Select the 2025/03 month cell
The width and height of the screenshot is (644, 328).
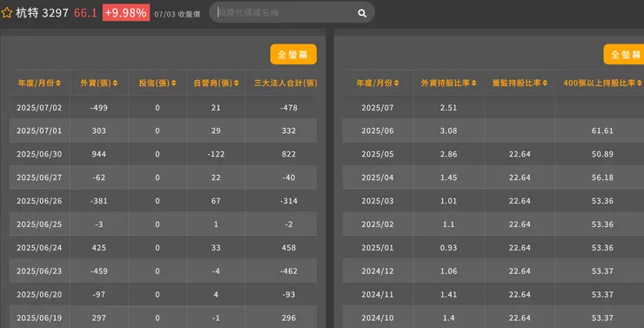click(x=378, y=201)
